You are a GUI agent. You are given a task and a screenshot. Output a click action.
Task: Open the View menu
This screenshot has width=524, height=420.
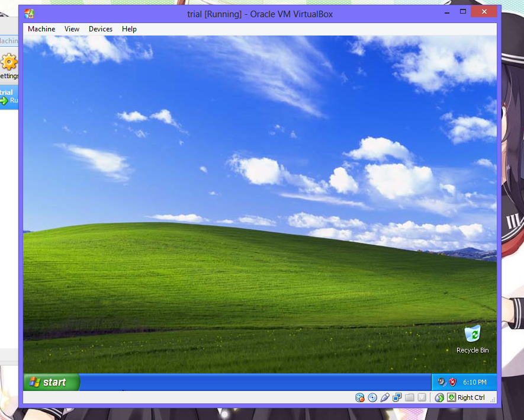(72, 28)
